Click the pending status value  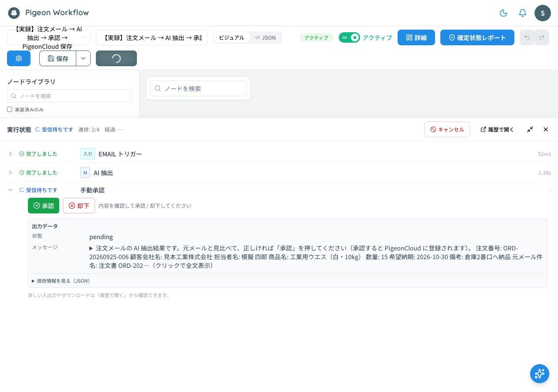(x=101, y=237)
